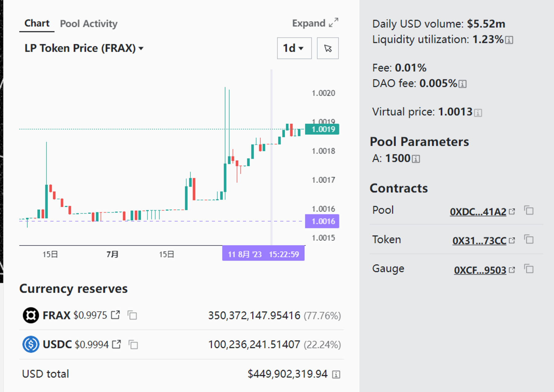Image resolution: width=554 pixels, height=392 pixels.
Task: Click the chart cursor mode icon
Action: [328, 48]
